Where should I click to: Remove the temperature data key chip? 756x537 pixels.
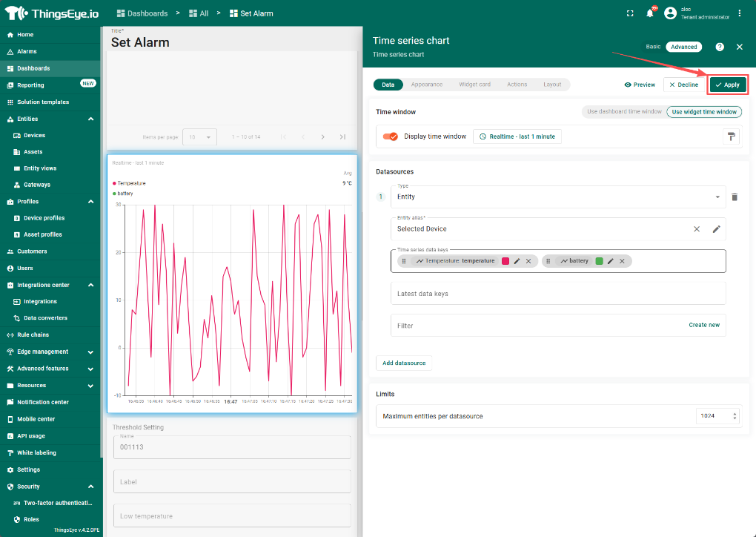[528, 261]
